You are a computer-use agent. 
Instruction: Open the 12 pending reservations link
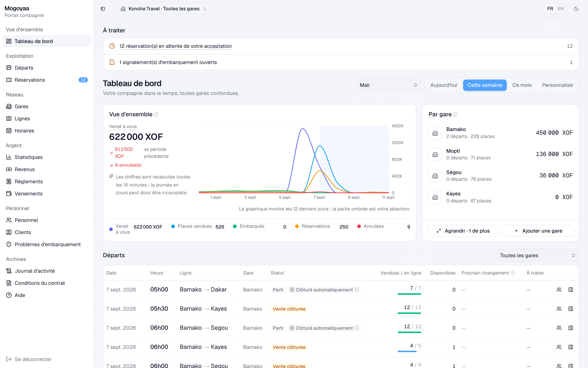pos(175,46)
